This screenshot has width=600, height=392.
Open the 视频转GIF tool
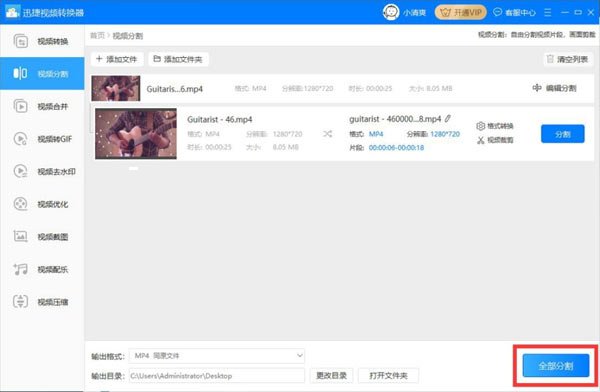coord(42,139)
